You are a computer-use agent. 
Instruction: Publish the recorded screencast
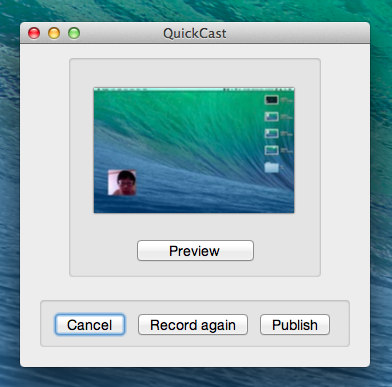(x=295, y=325)
